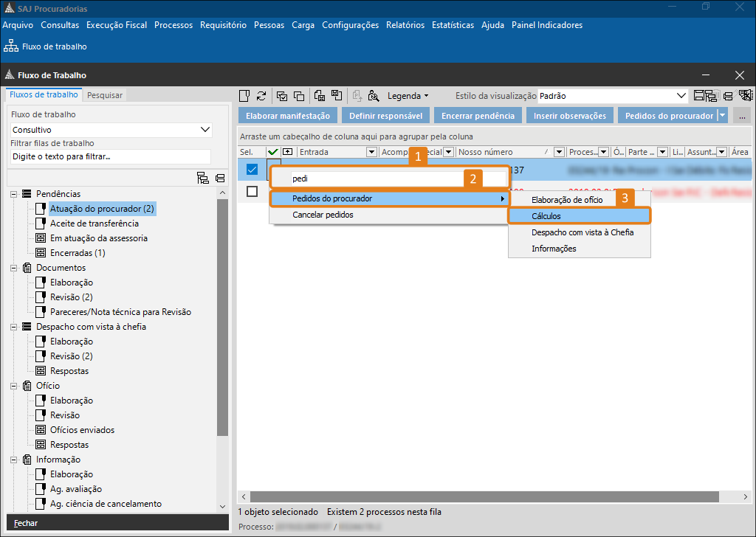Screen dimensions: 756x537
Task: Collapse the Pendências tree node
Action: 14,194
